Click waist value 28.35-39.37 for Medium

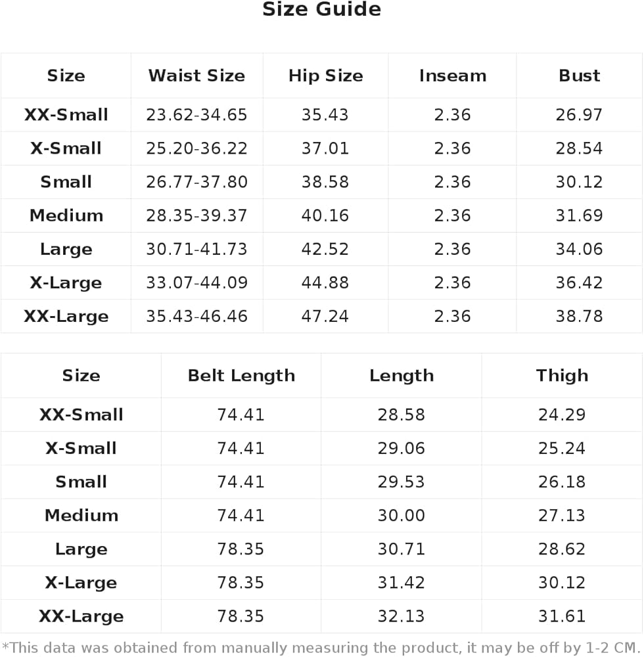pyautogui.click(x=196, y=215)
